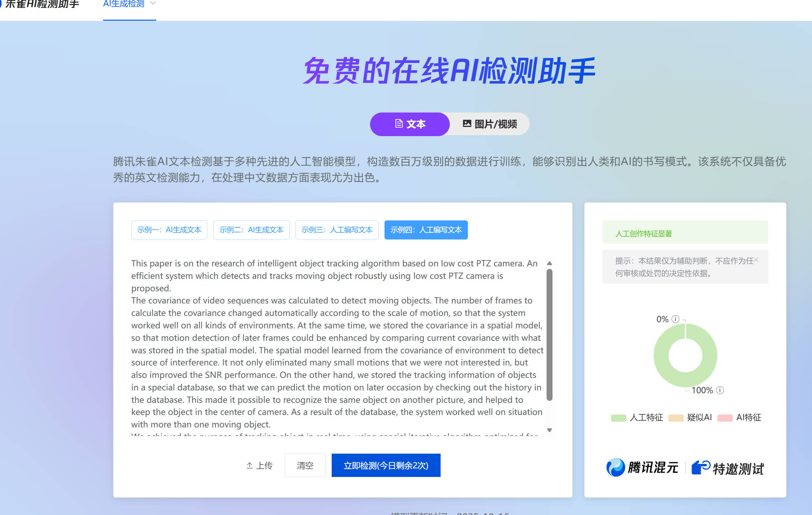The height and width of the screenshot is (515, 812).
Task: Click the 100% chart label
Action: coord(702,390)
